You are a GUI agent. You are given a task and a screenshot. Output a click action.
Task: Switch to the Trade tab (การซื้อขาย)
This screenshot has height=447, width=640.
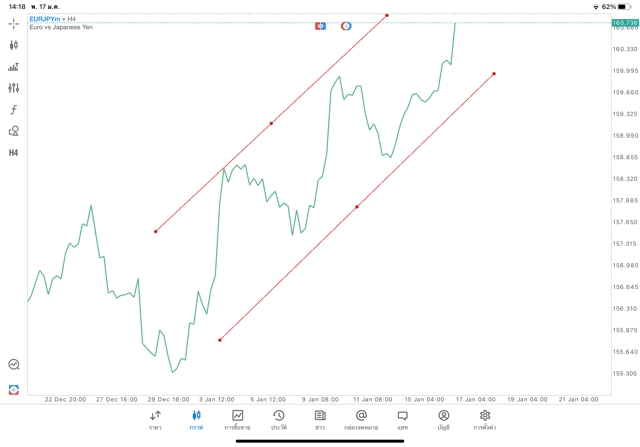[238, 420]
